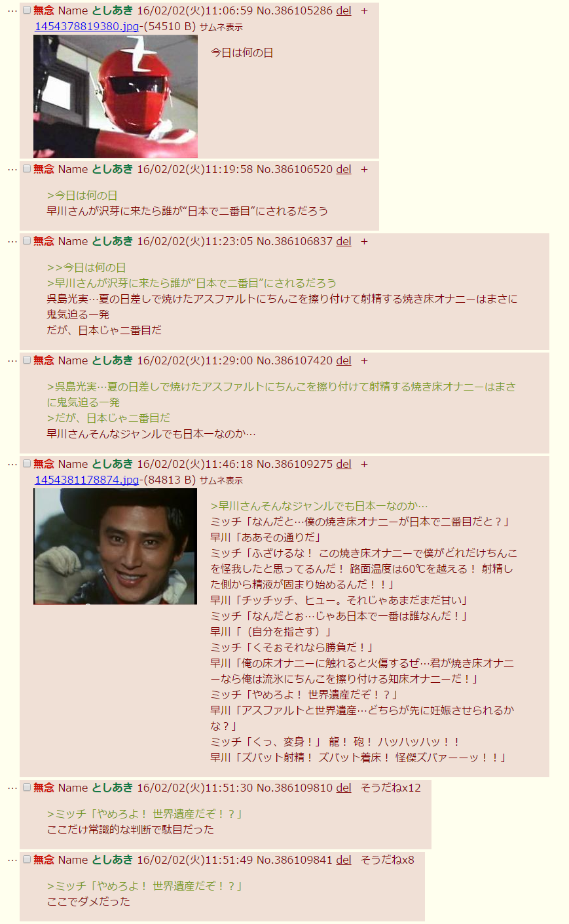Screen dimensions: 569x924
Task: Tick checkbox for post No.386106520
Action: (x=27, y=169)
